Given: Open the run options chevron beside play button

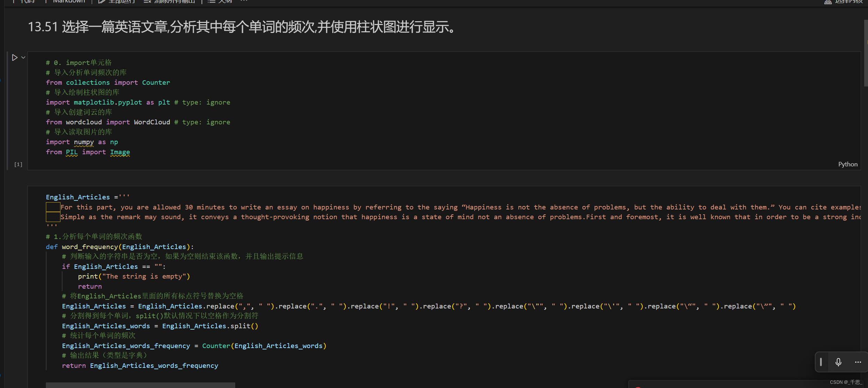Looking at the screenshot, I should tap(23, 58).
